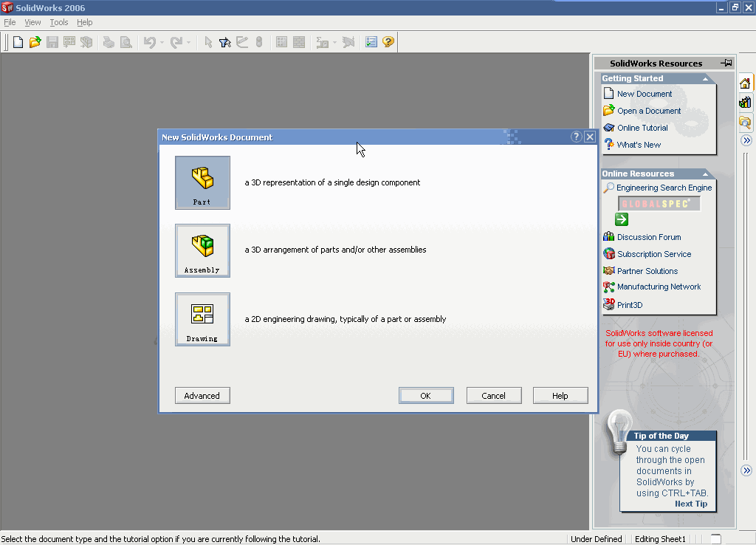This screenshot has width=756, height=545.
Task: Close the New SolidWorks Document dialog
Action: tap(590, 137)
